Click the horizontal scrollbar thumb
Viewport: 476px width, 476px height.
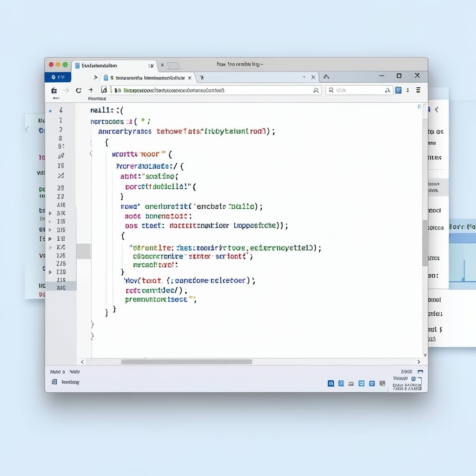(x=186, y=362)
